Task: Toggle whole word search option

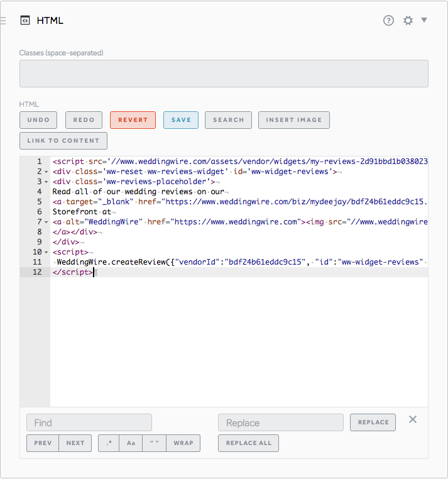Action: tap(154, 443)
